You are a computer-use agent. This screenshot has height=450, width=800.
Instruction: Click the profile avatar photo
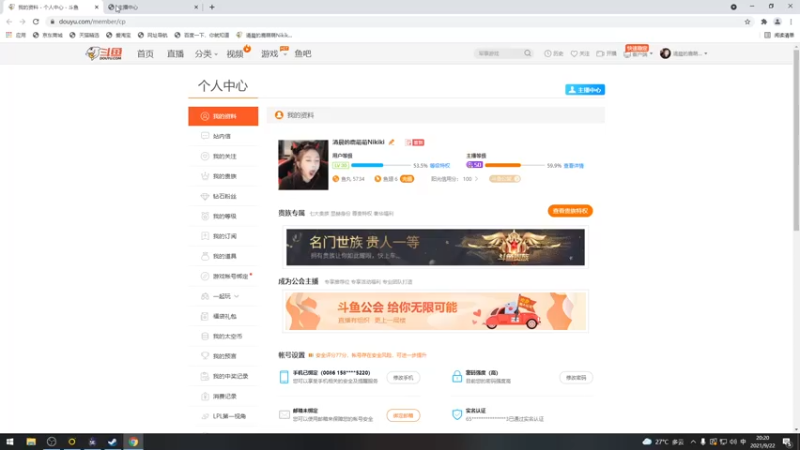[303, 165]
